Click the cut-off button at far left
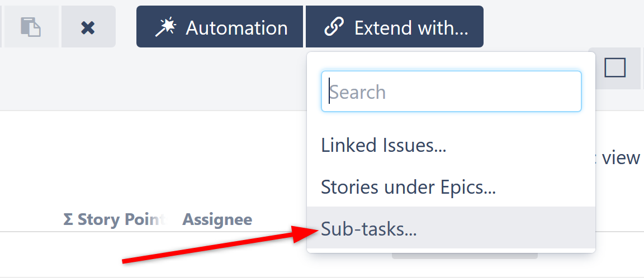The width and height of the screenshot is (644, 278). (x=1, y=27)
